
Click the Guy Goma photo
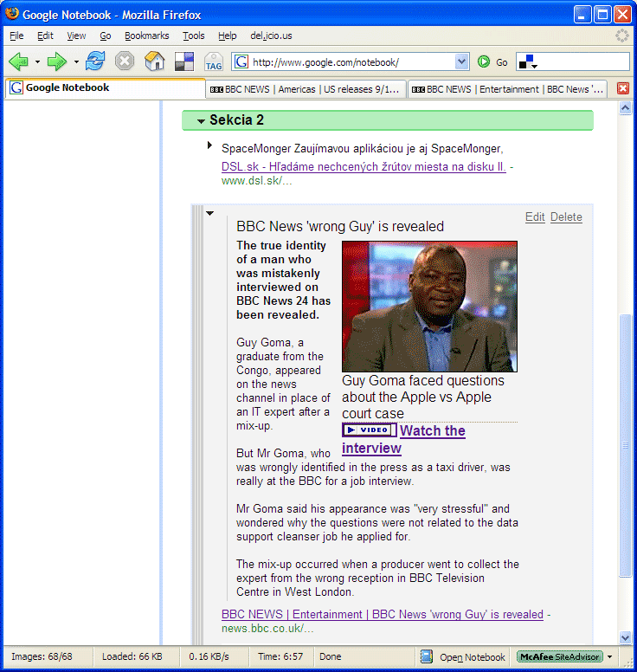[429, 307]
